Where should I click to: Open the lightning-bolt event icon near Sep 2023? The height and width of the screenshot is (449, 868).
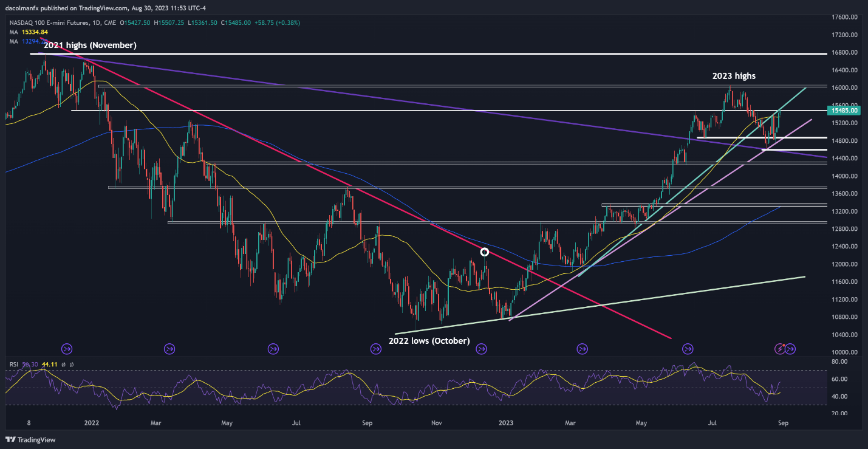point(780,349)
